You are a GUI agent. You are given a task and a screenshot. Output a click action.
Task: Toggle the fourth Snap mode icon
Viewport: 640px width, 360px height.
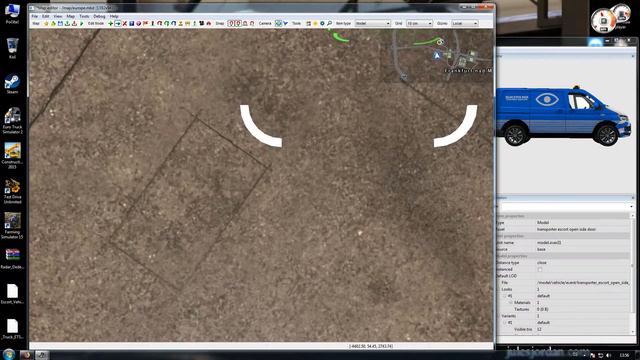point(252,24)
